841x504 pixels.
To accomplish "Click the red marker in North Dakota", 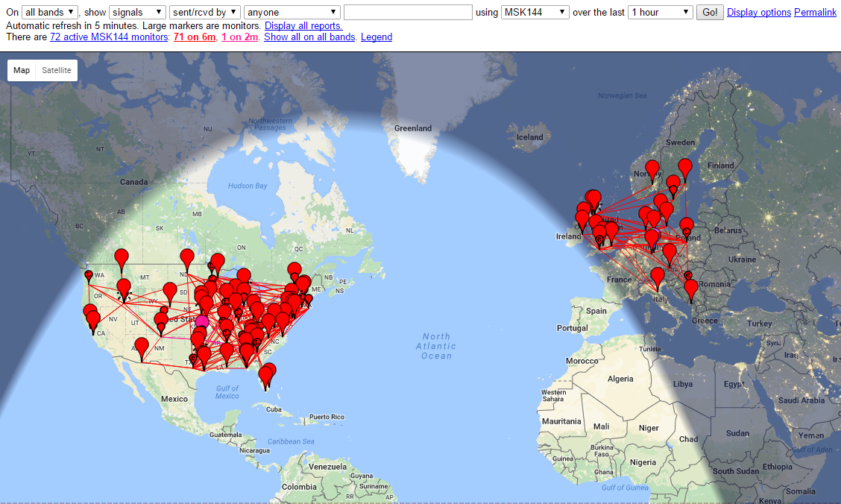I will 186,258.
